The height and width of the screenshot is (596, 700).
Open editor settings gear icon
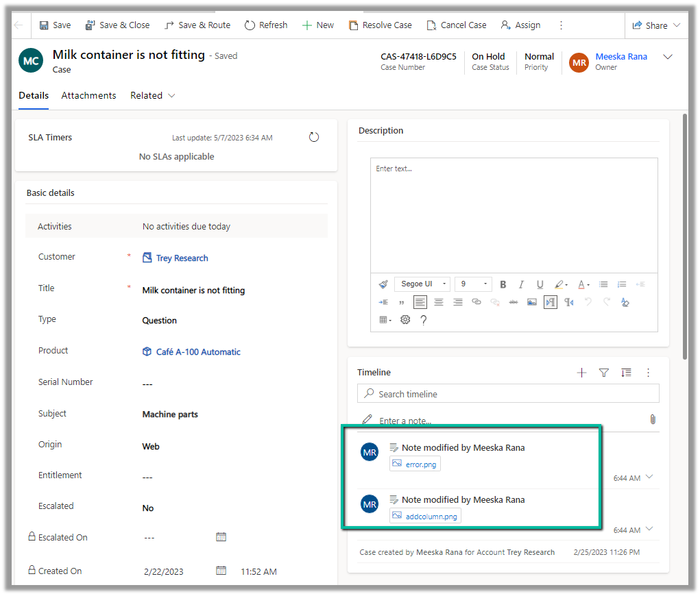(405, 320)
